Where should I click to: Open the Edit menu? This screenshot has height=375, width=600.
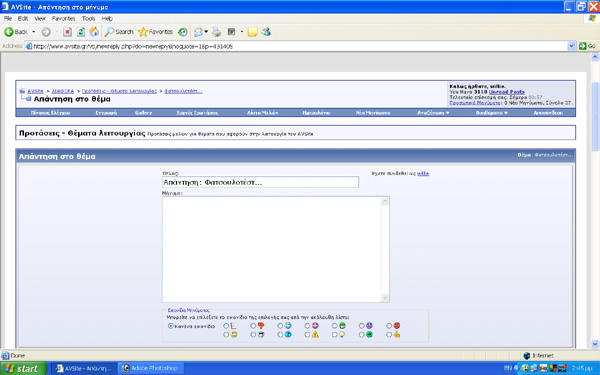[x=23, y=18]
